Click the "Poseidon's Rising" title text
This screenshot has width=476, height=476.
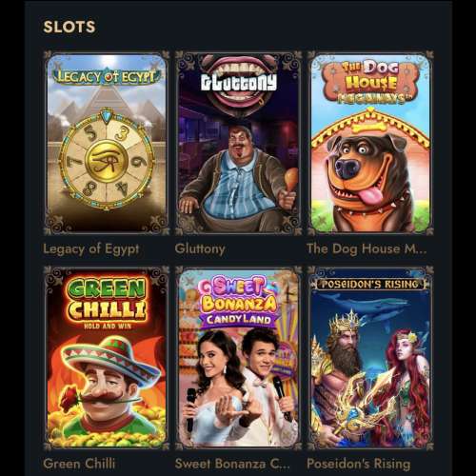(x=359, y=464)
